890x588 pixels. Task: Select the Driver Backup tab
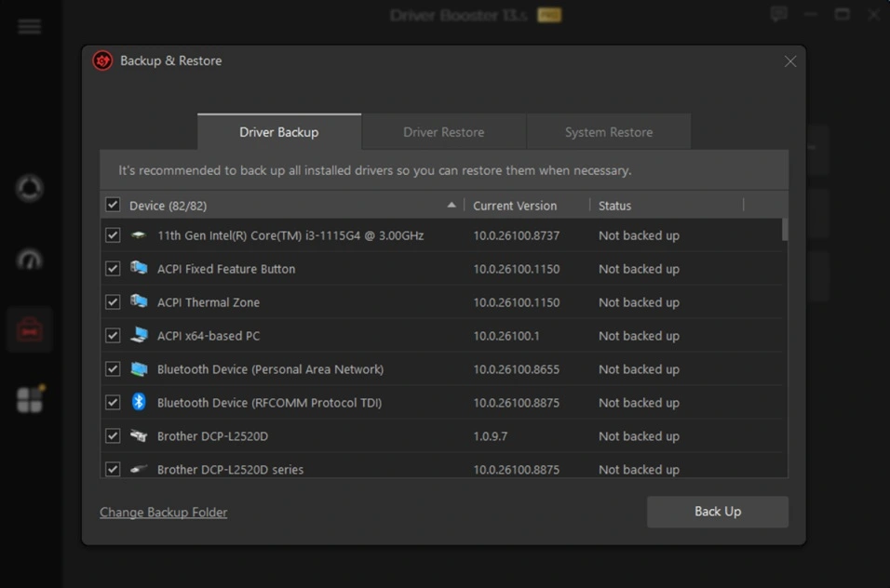pyautogui.click(x=278, y=132)
